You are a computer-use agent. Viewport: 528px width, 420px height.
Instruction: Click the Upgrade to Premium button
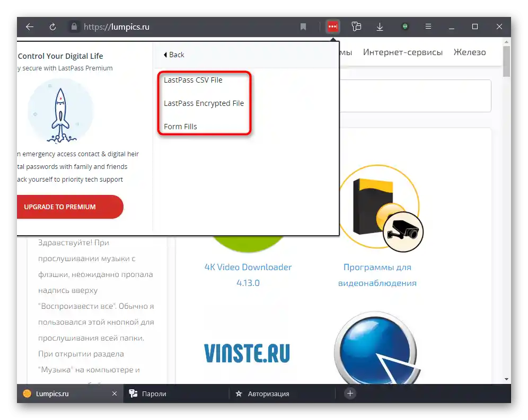coord(69,207)
